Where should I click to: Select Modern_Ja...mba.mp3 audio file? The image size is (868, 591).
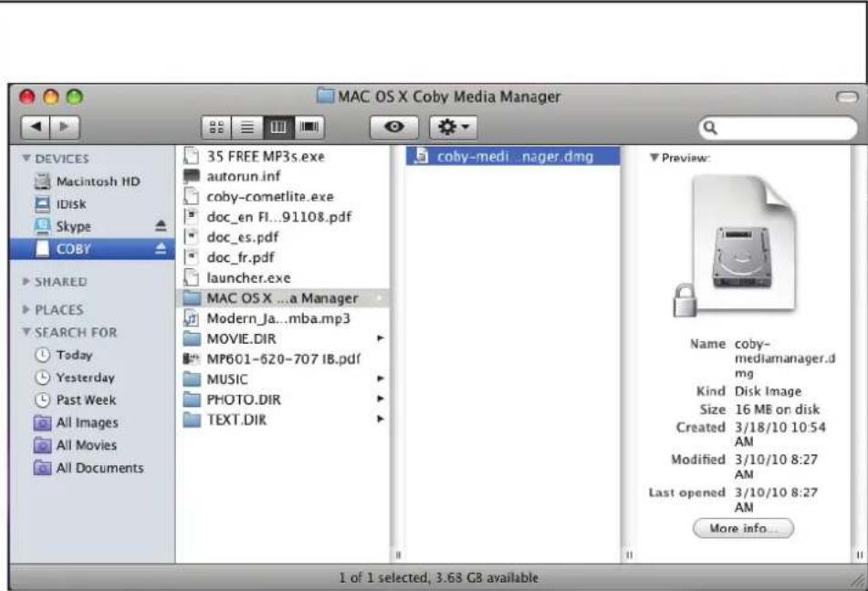pyautogui.click(x=283, y=318)
